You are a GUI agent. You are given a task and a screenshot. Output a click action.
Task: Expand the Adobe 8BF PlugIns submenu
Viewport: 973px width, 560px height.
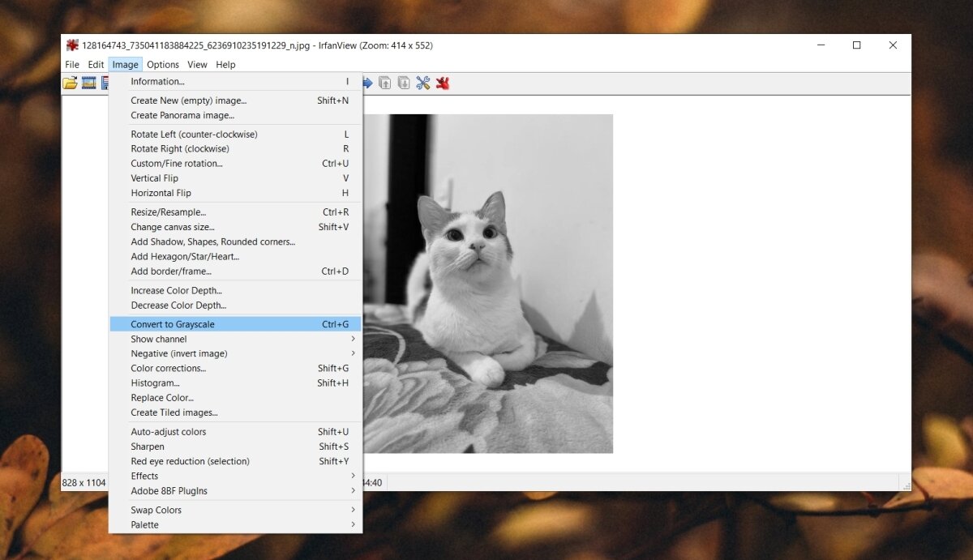coord(169,491)
